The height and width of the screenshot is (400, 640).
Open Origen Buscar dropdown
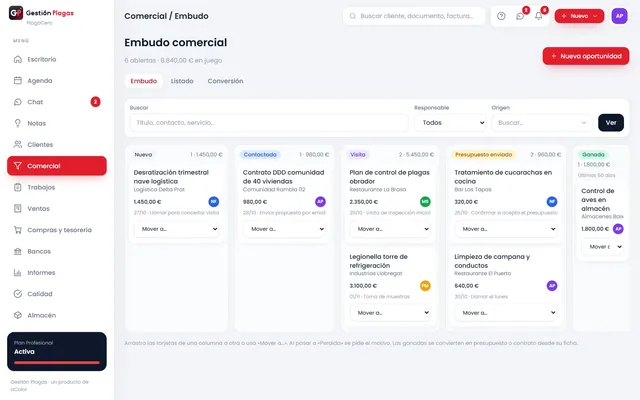[542, 122]
